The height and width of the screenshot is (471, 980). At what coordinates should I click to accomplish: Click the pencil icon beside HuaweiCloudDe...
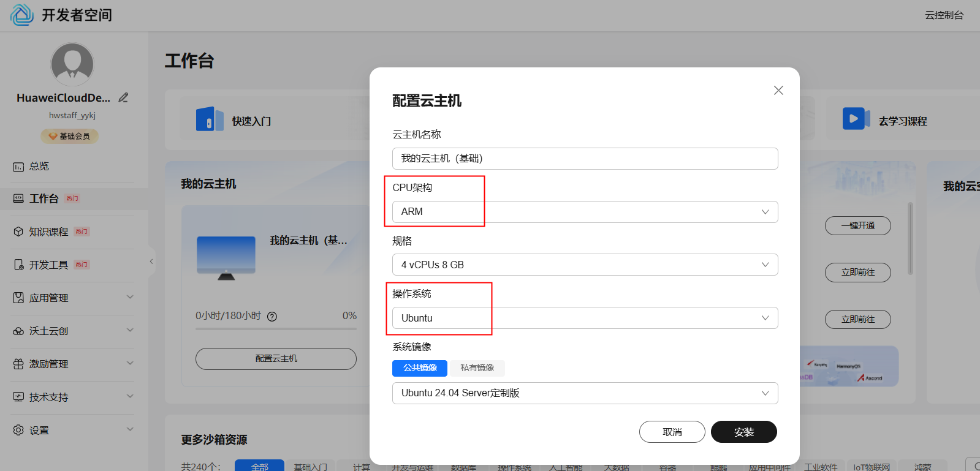pyautogui.click(x=123, y=97)
